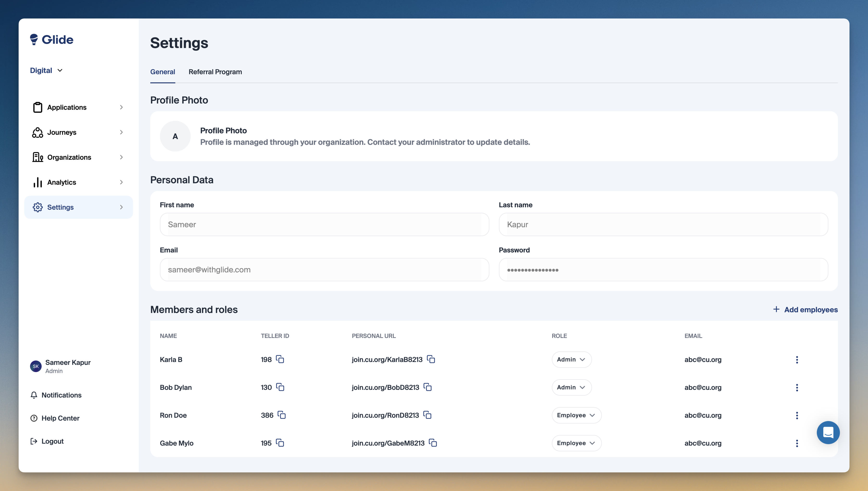Select the General tab
868x491 pixels.
pyautogui.click(x=162, y=72)
